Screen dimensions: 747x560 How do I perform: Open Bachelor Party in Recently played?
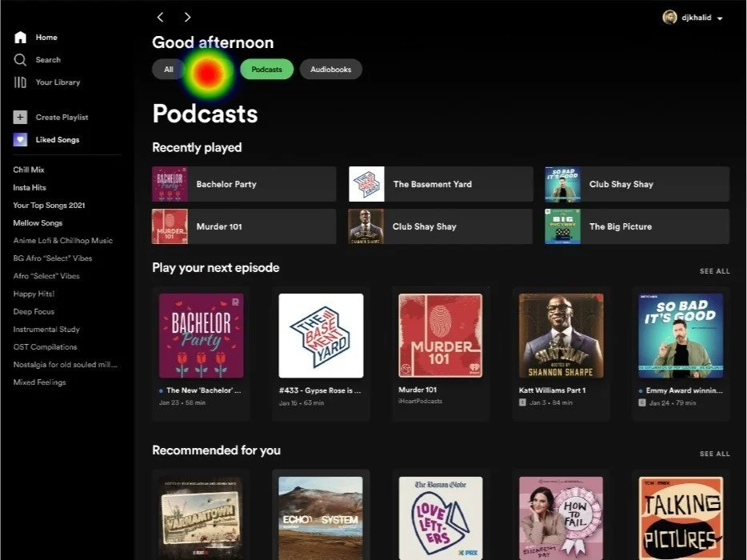point(244,184)
